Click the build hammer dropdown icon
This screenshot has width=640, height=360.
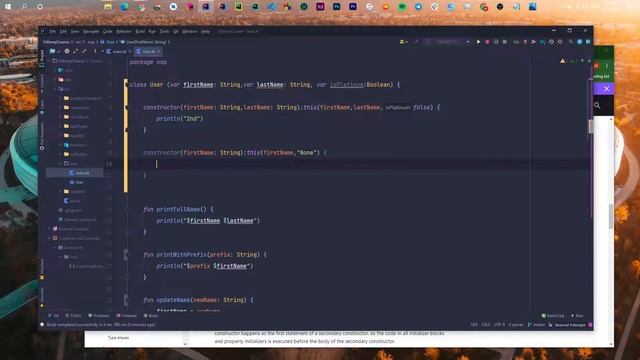click(403, 42)
